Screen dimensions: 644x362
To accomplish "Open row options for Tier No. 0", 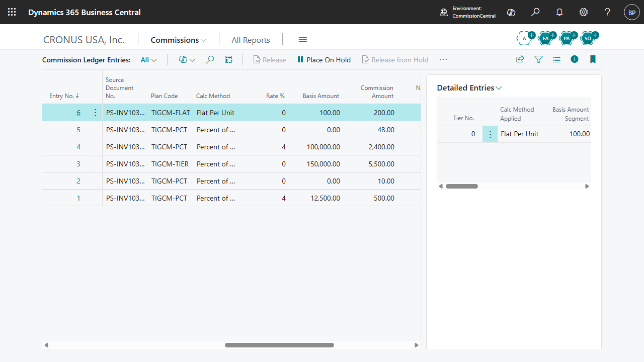I will (x=490, y=134).
